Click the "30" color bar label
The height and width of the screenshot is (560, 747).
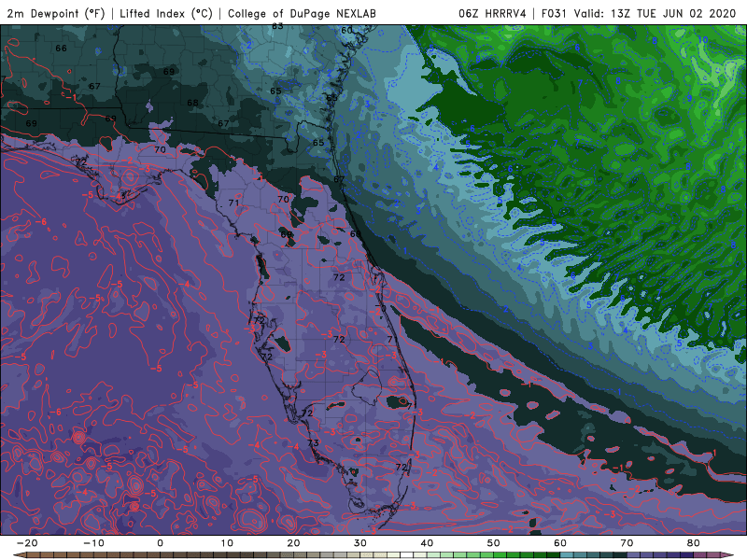coord(360,543)
